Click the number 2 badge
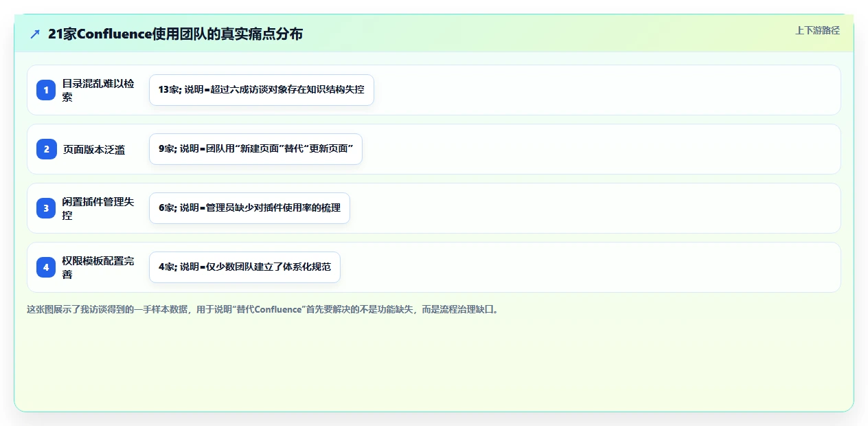The image size is (868, 426). click(x=46, y=149)
